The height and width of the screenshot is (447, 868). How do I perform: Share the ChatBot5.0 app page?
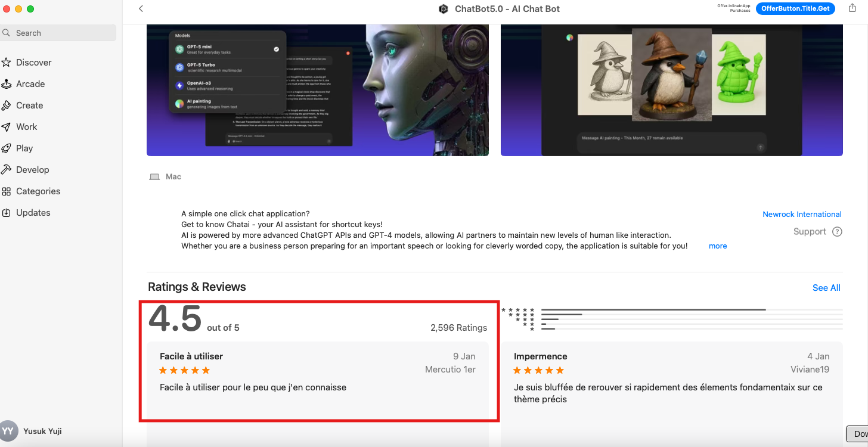pos(852,9)
